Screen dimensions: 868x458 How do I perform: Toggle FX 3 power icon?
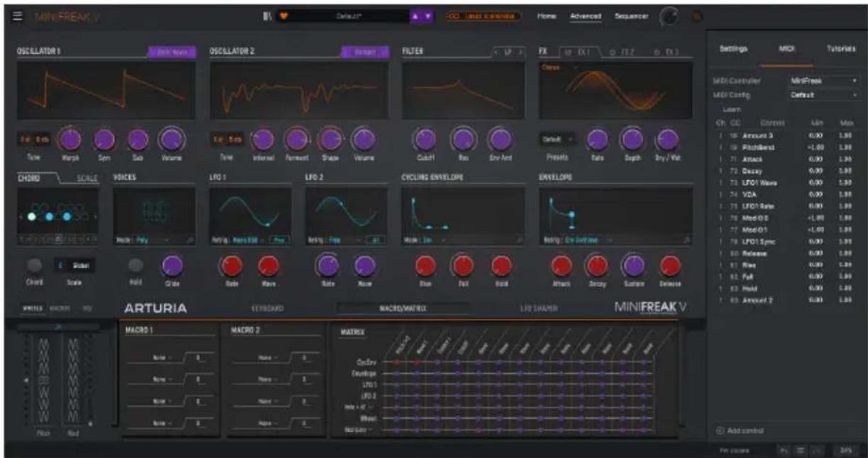[657, 52]
